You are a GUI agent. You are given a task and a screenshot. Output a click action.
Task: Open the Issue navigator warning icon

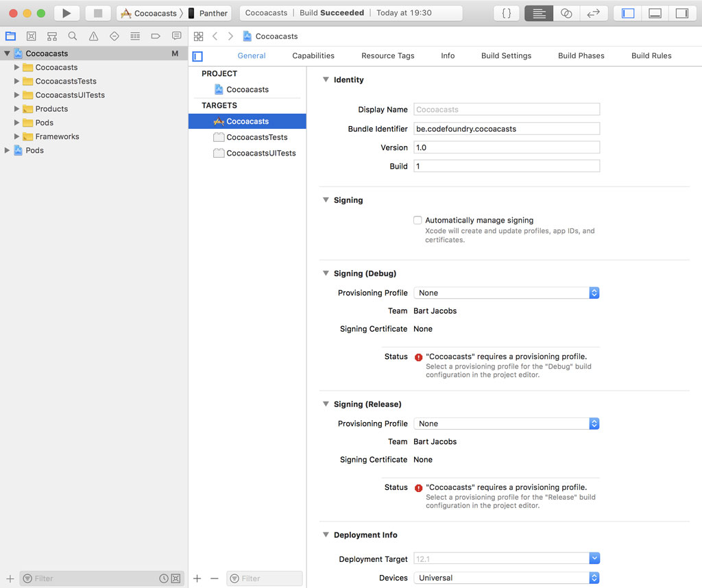click(93, 36)
